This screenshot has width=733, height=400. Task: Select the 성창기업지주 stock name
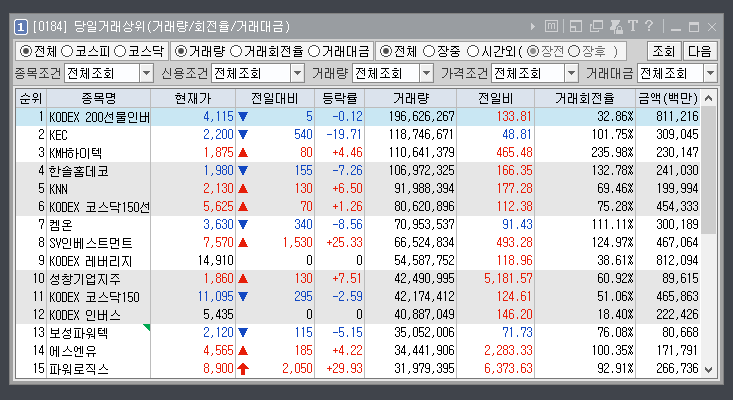point(85,279)
